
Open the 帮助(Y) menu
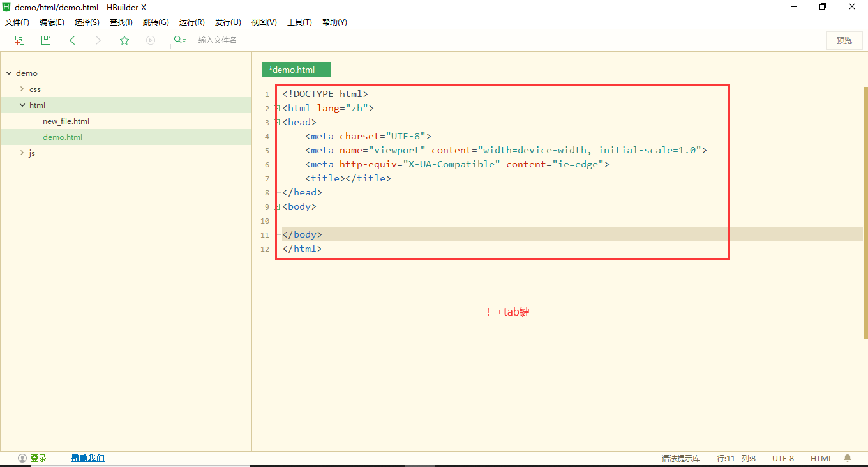[334, 22]
